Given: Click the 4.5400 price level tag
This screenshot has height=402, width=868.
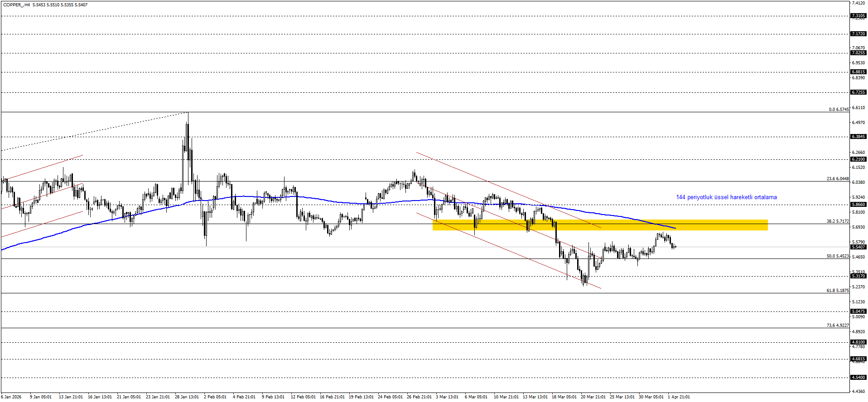Looking at the screenshot, I should (x=858, y=378).
